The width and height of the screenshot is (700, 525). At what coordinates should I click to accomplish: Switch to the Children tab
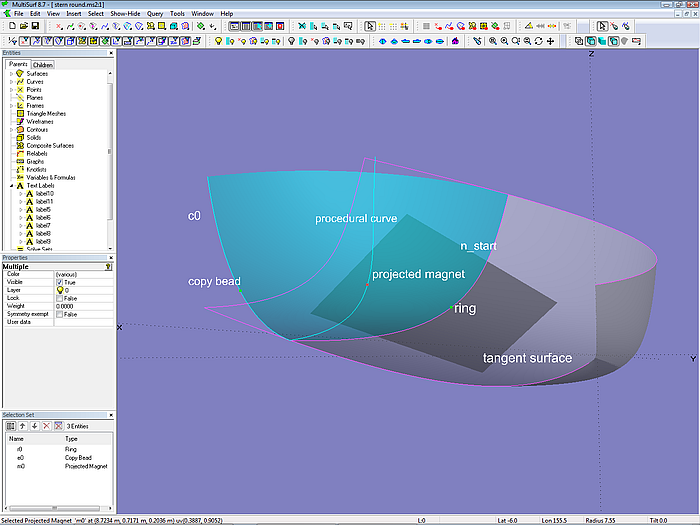click(43, 65)
